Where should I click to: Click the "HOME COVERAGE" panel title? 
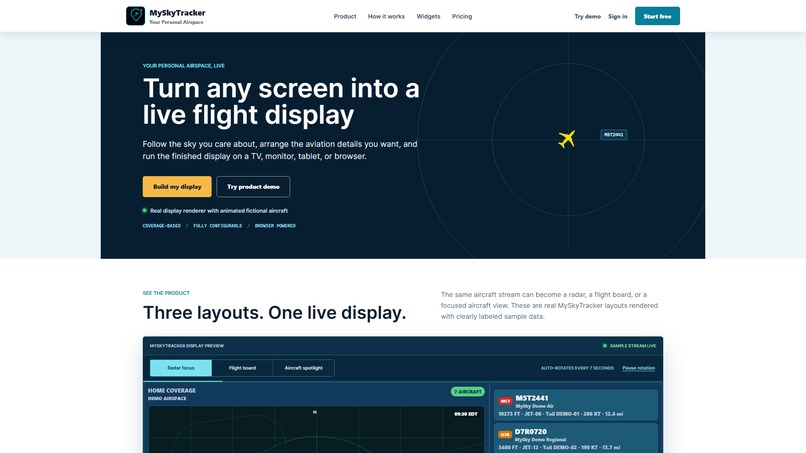coord(172,391)
